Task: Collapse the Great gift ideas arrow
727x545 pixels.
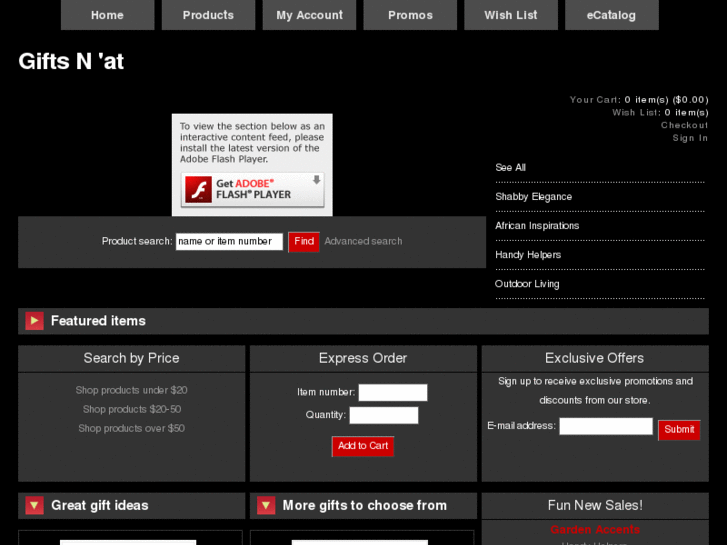Action: tap(34, 506)
